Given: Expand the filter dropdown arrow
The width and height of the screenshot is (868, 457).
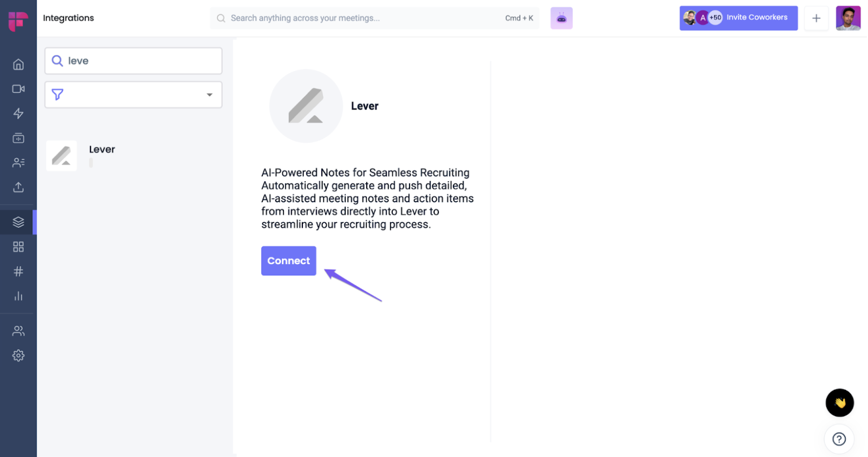Looking at the screenshot, I should 209,95.
